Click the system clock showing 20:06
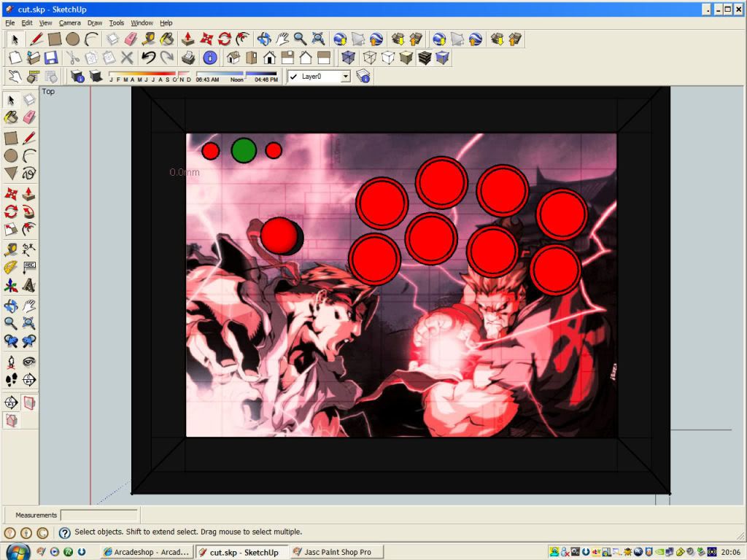 click(x=730, y=552)
